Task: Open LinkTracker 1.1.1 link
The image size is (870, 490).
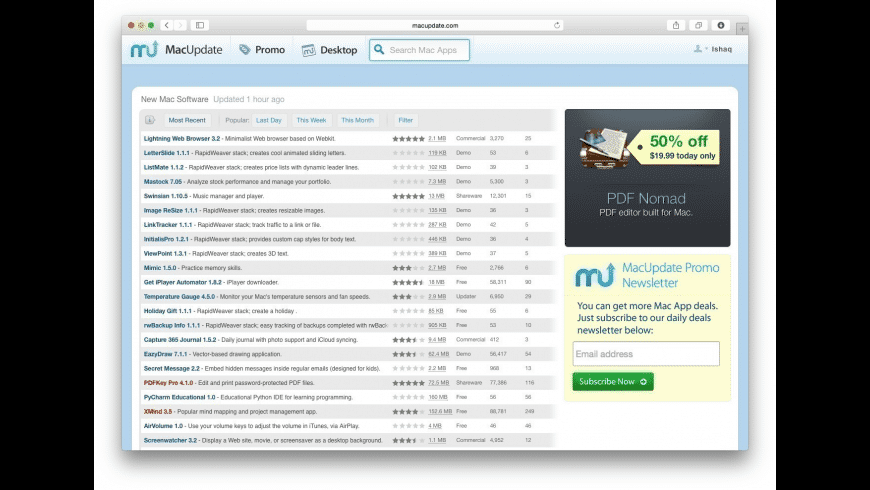Action: 168,225
